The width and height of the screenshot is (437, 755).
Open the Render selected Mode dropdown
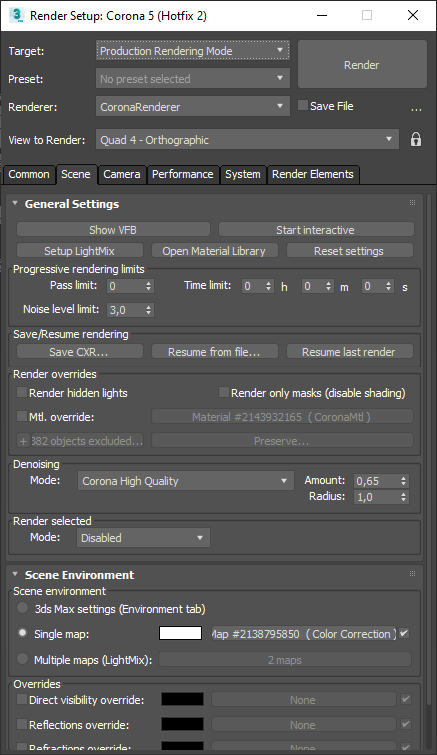(x=143, y=537)
